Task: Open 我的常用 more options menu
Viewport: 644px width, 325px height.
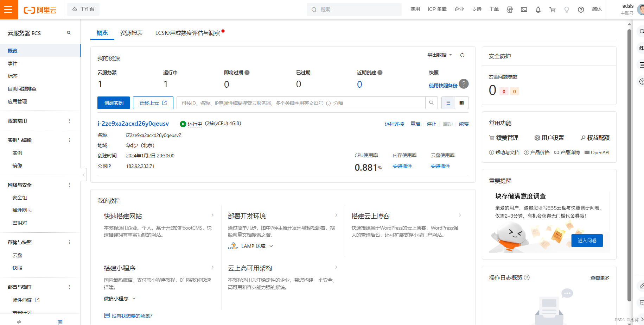Action: (x=69, y=121)
